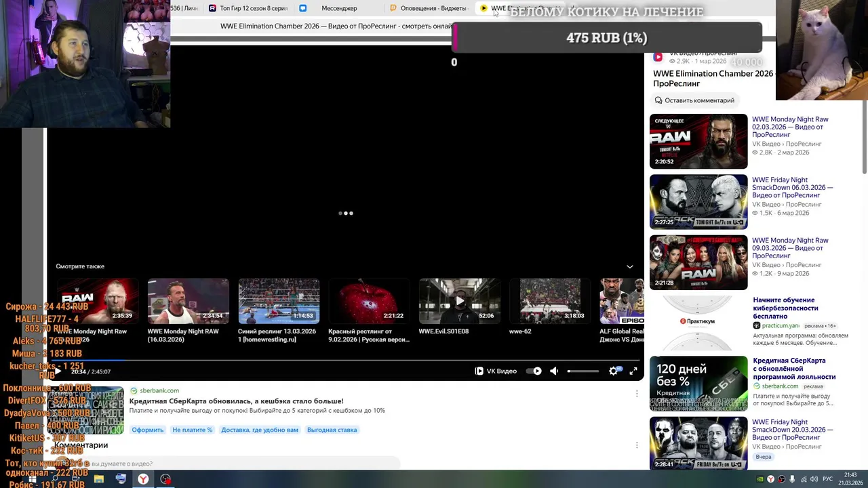Open the wwe-62 suggested video

point(550,301)
